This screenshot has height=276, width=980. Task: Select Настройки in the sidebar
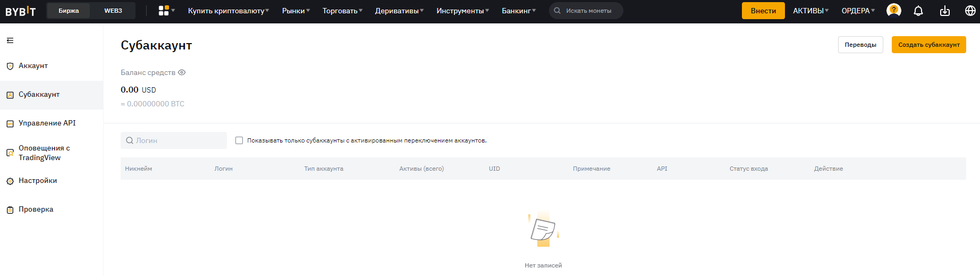(x=38, y=181)
